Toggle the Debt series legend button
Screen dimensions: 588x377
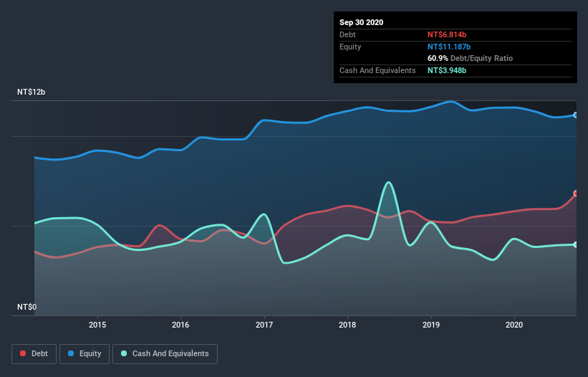click(x=34, y=354)
